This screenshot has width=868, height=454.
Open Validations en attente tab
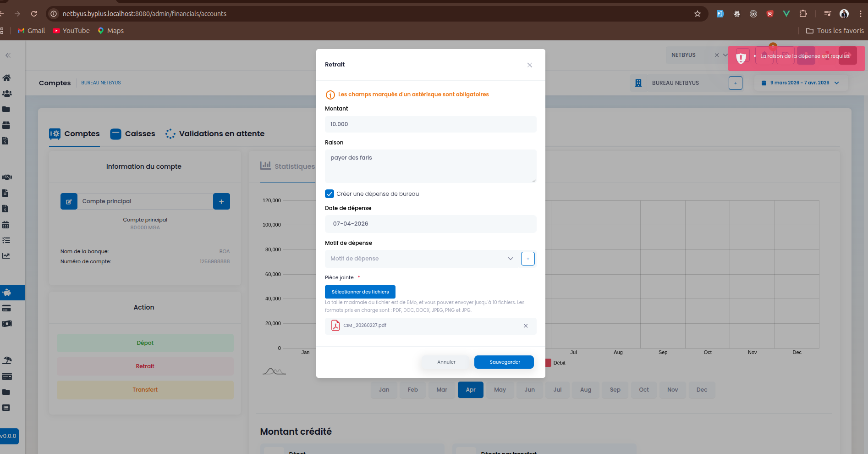coord(215,134)
